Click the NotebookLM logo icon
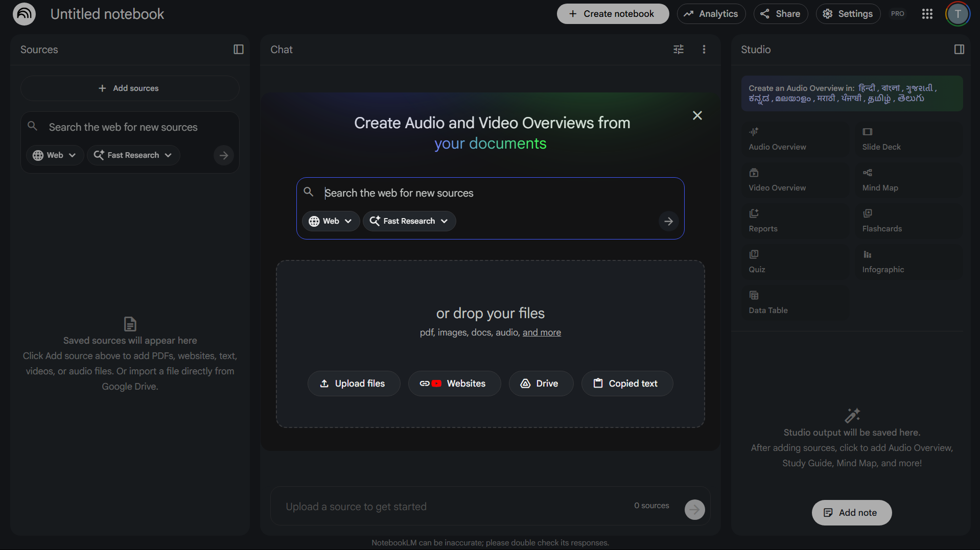 [x=24, y=14]
